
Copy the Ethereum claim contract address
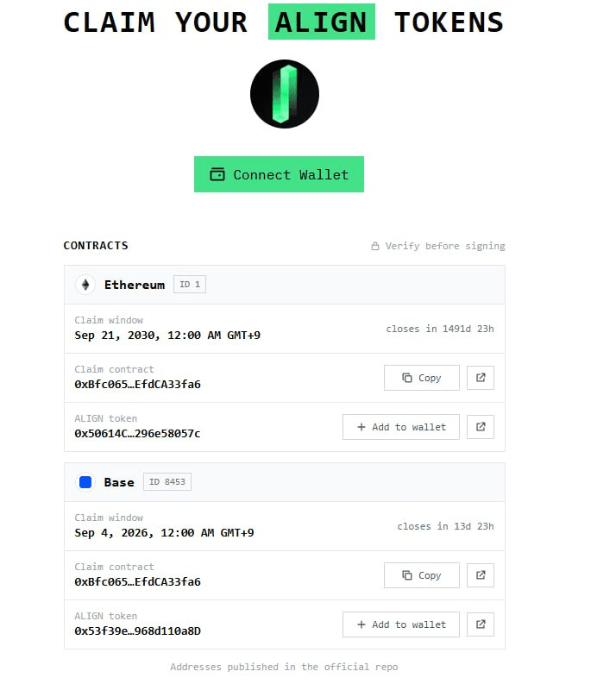click(x=421, y=378)
